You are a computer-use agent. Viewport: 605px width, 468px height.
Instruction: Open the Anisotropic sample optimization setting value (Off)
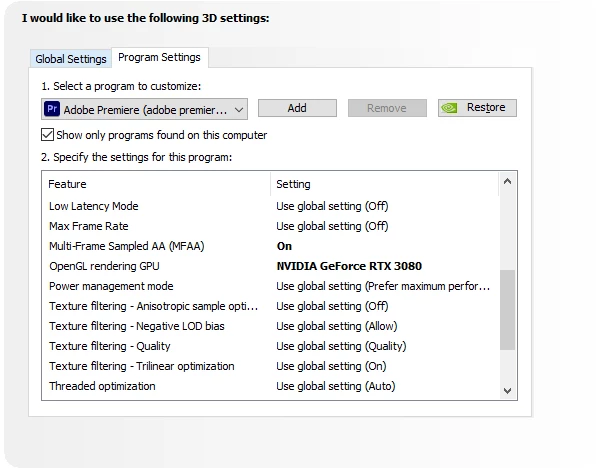[x=332, y=306]
